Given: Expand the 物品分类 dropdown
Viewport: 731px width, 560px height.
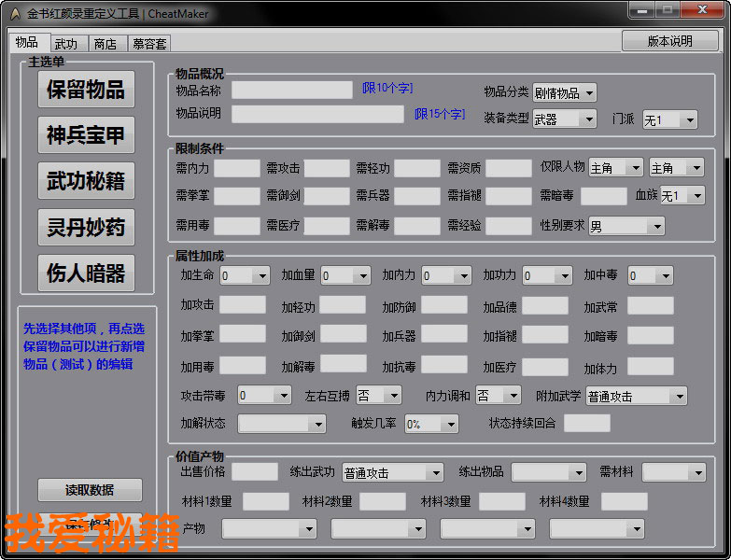Looking at the screenshot, I should tap(564, 92).
